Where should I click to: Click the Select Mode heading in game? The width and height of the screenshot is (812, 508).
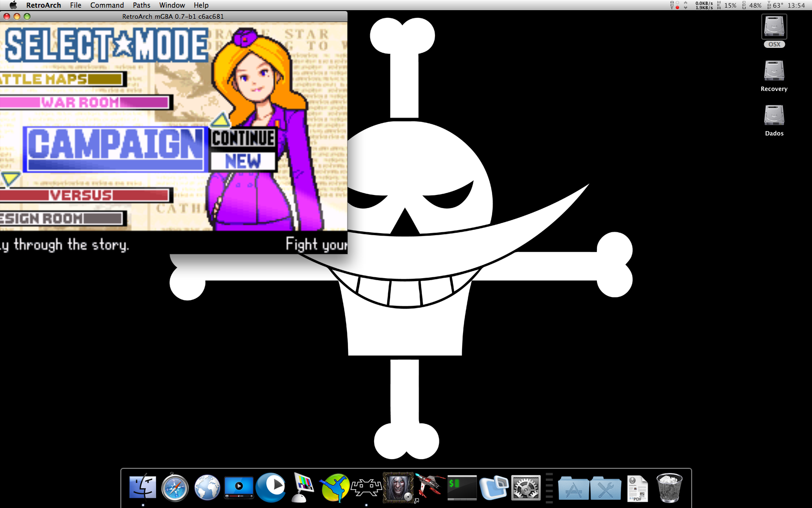tap(107, 45)
